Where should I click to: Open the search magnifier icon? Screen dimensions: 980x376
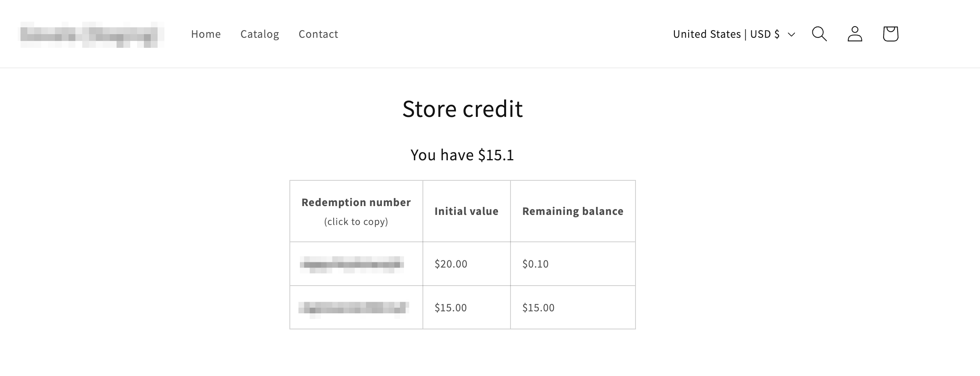pos(819,34)
